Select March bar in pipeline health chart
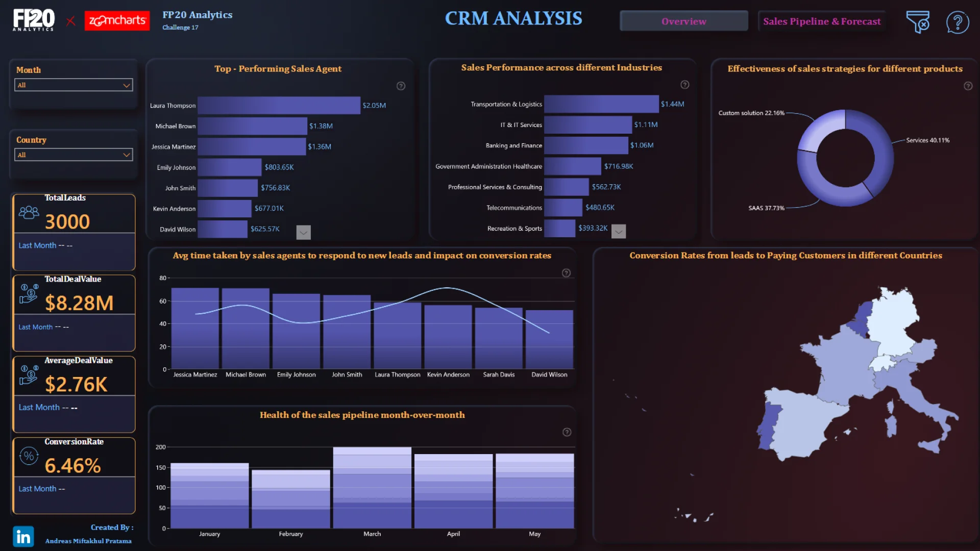The width and height of the screenshot is (980, 551). coord(372,488)
